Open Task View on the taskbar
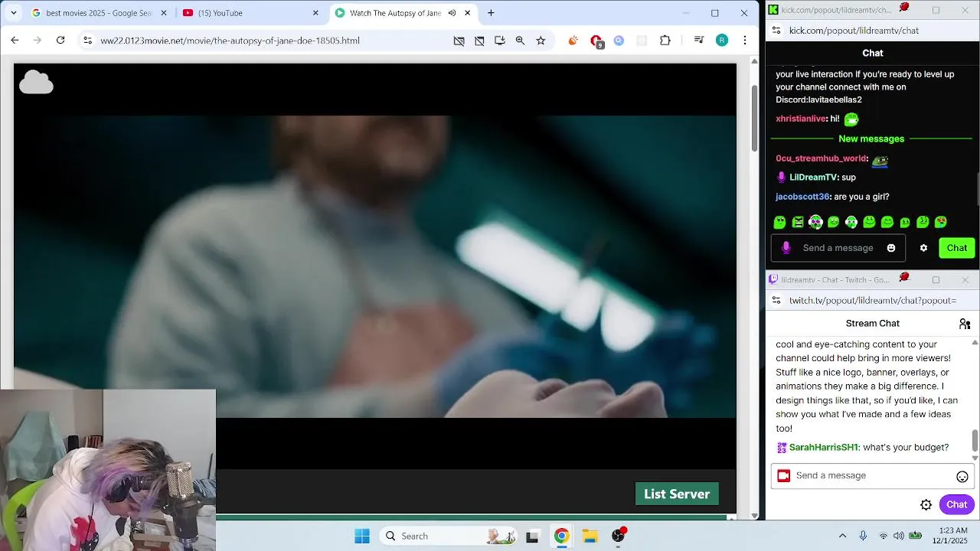The width and height of the screenshot is (980, 551). point(532,536)
